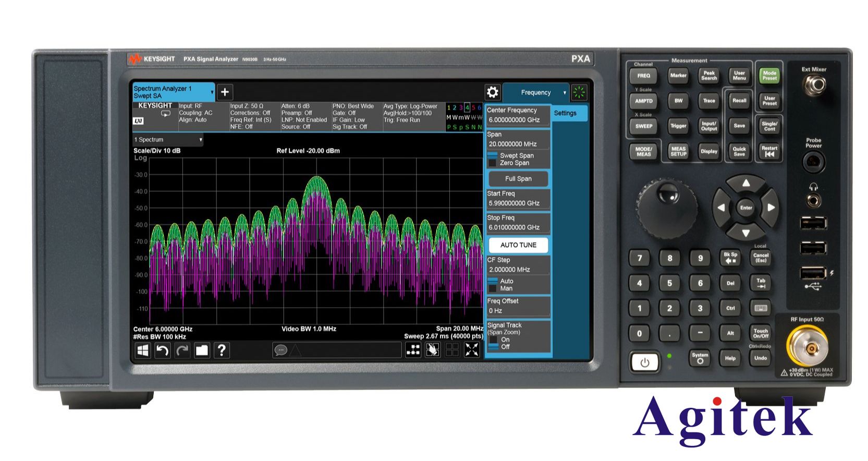Image resolution: width=868 pixels, height=461 pixels.
Task: Edit the CF Step 2.000000 MHz field
Action: coord(518,265)
